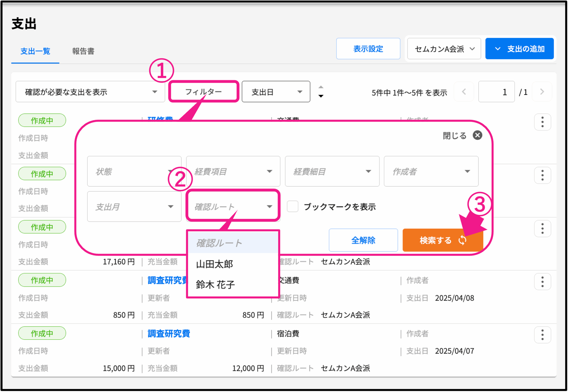Close filter panel with X icon

tap(477, 135)
